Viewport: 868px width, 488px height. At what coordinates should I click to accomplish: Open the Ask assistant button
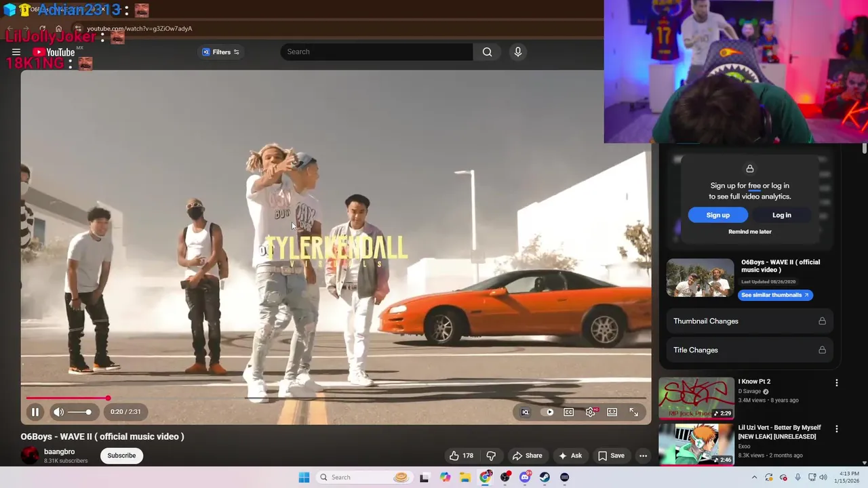tap(570, 455)
